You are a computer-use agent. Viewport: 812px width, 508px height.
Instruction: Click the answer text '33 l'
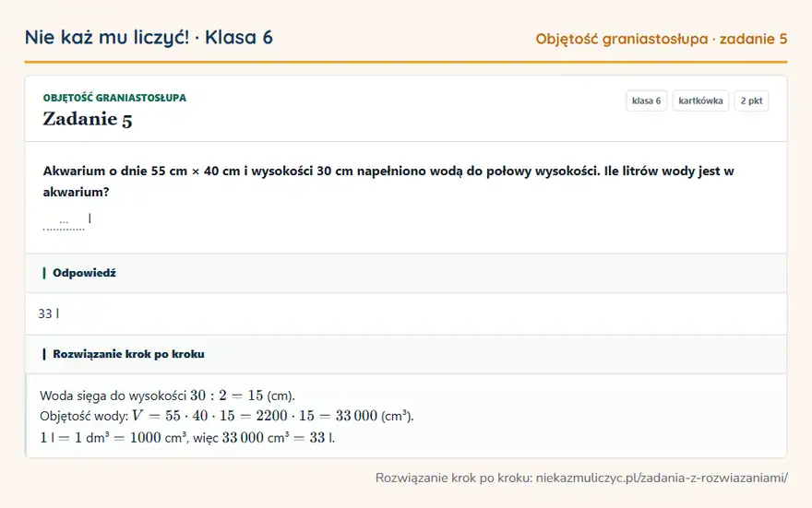click(x=49, y=313)
